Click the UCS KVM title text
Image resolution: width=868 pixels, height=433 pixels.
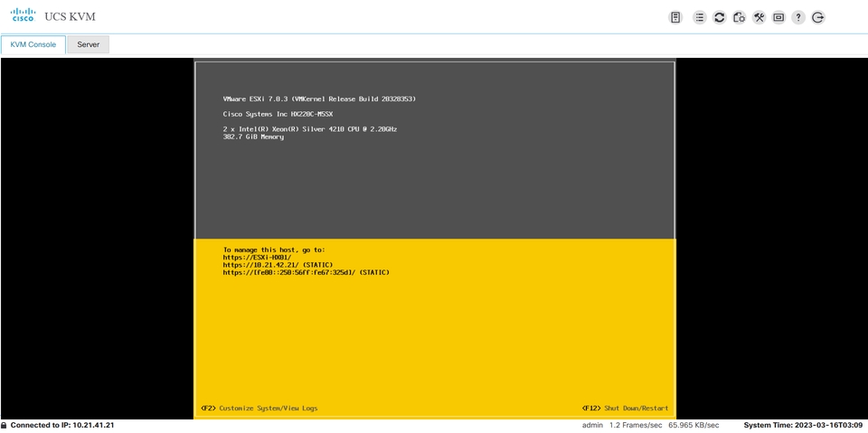pyautogui.click(x=70, y=16)
